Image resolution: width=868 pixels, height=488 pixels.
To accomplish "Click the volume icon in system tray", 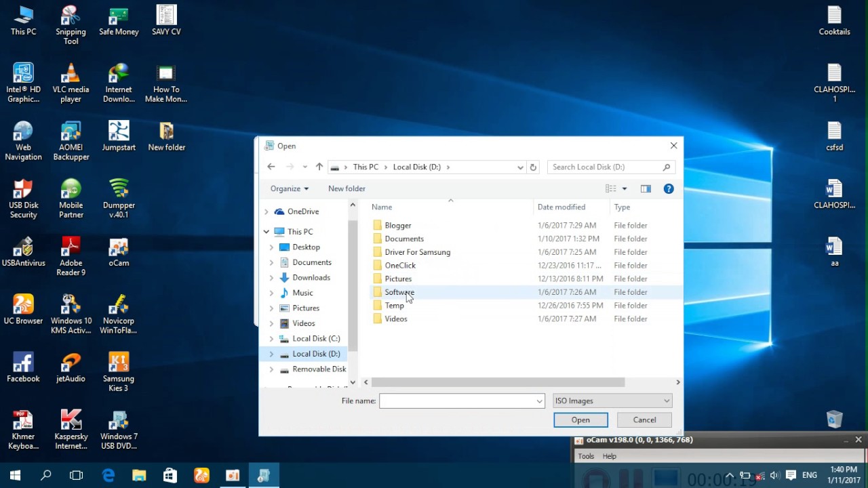I will pyautogui.click(x=775, y=475).
